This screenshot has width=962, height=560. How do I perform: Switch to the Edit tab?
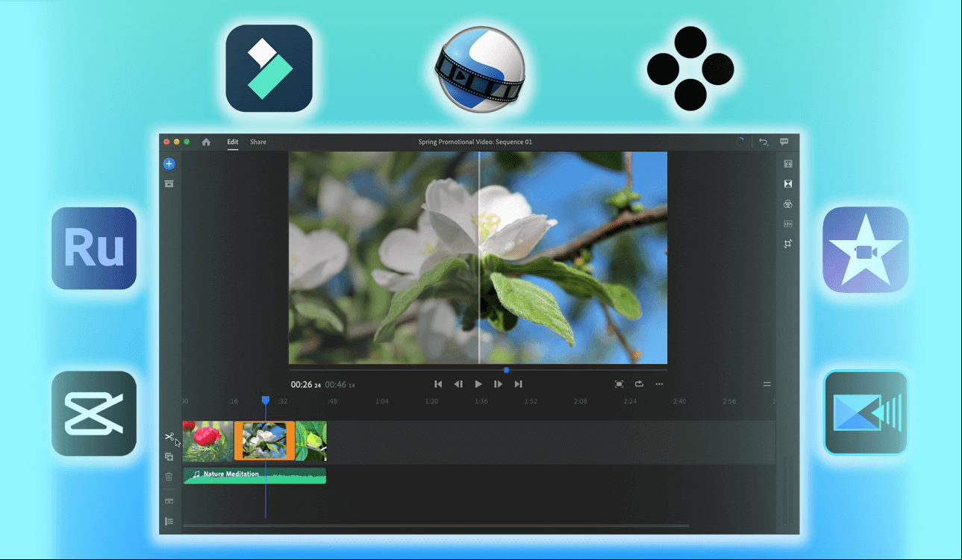pyautogui.click(x=233, y=142)
